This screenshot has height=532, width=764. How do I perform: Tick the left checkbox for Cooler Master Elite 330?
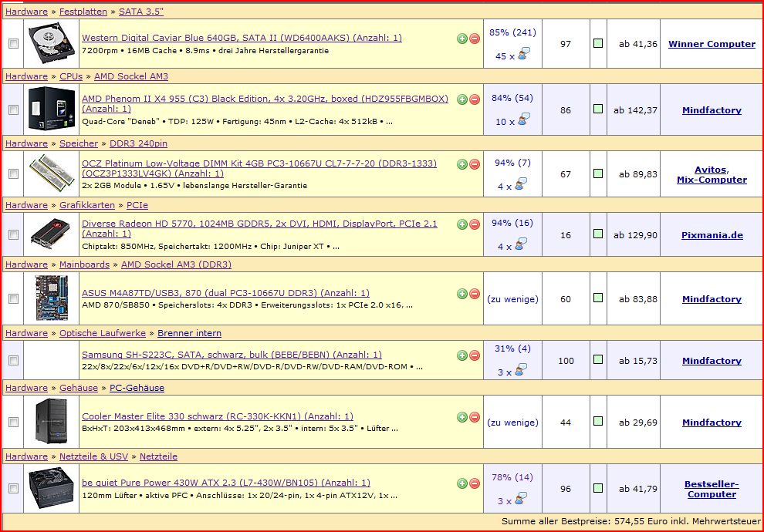point(13,423)
